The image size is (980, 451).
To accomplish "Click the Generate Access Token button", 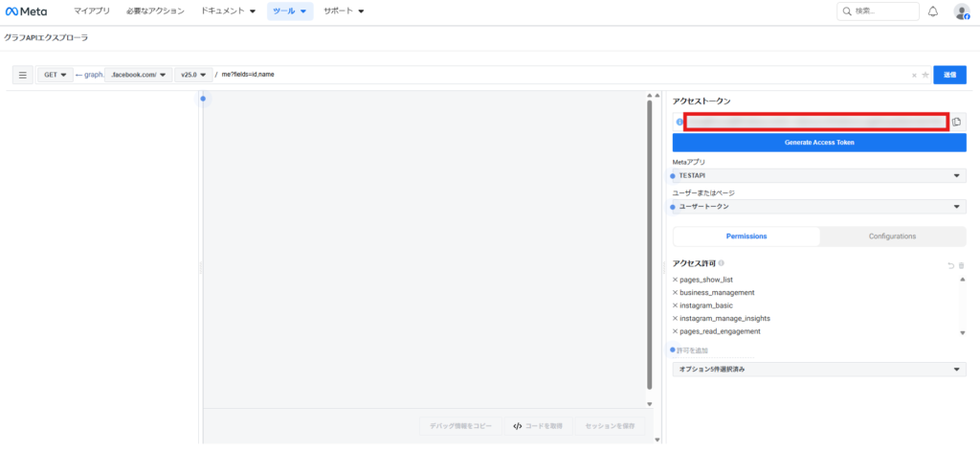I will coord(819,143).
